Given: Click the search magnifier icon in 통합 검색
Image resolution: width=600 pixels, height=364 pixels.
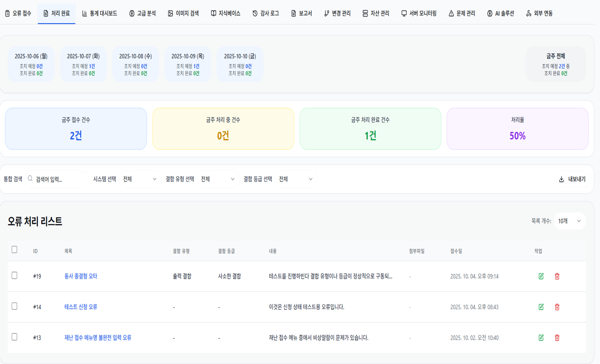Looking at the screenshot, I should [30, 179].
